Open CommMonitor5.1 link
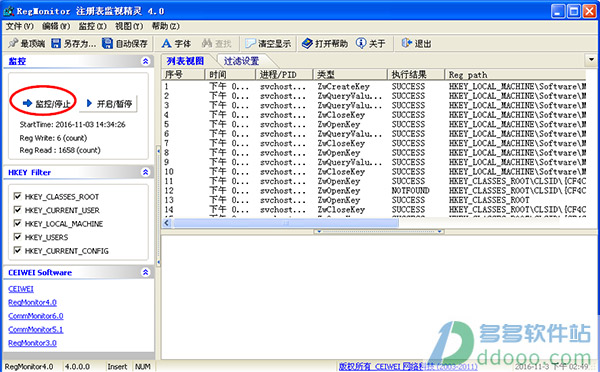This screenshot has height=372, width=600. [x=36, y=329]
